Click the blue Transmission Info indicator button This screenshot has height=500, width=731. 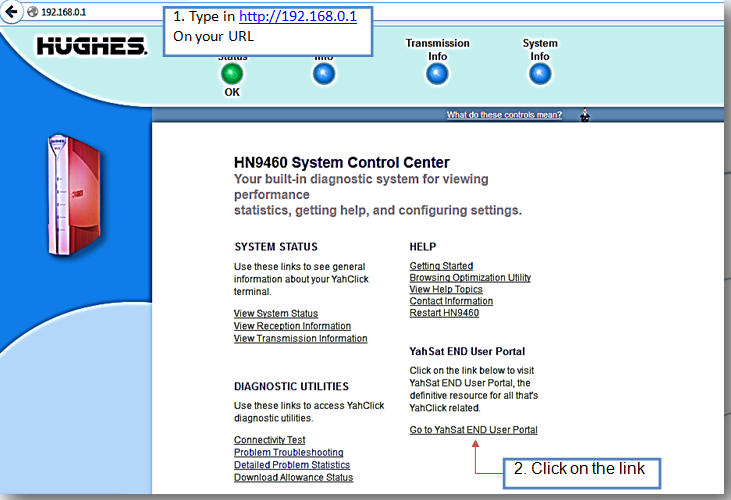tap(437, 74)
